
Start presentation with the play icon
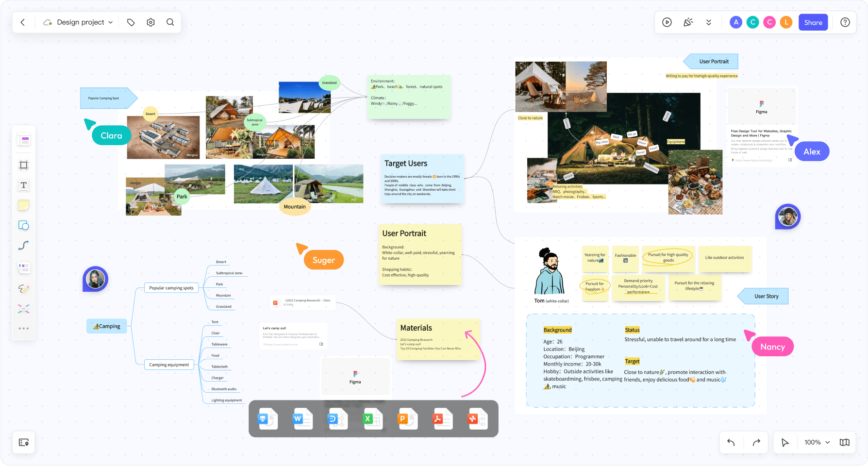[667, 22]
